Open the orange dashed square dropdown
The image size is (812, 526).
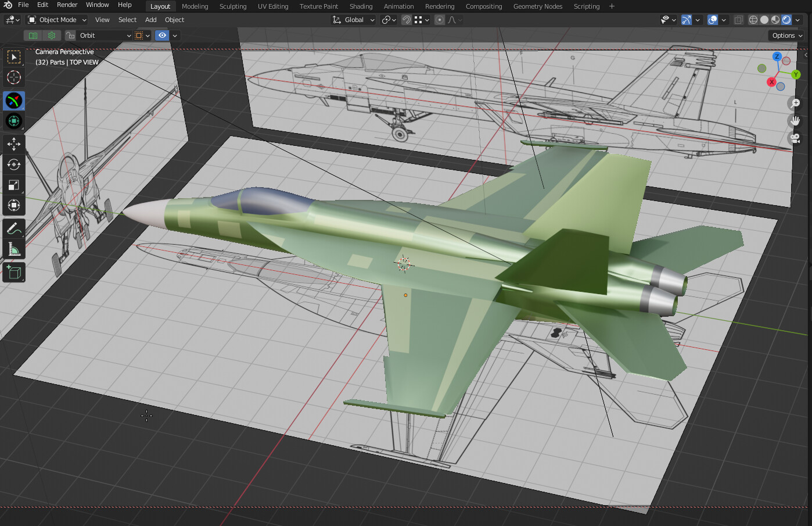[x=142, y=35]
